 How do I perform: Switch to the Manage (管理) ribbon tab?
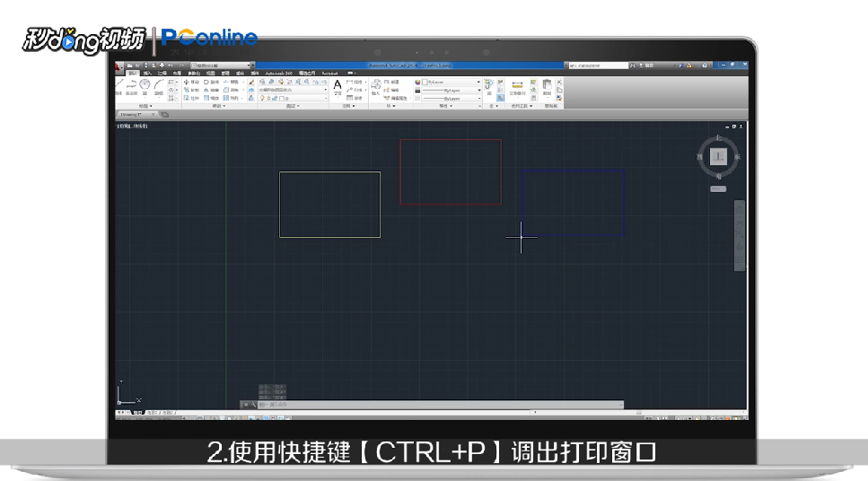coord(225,74)
